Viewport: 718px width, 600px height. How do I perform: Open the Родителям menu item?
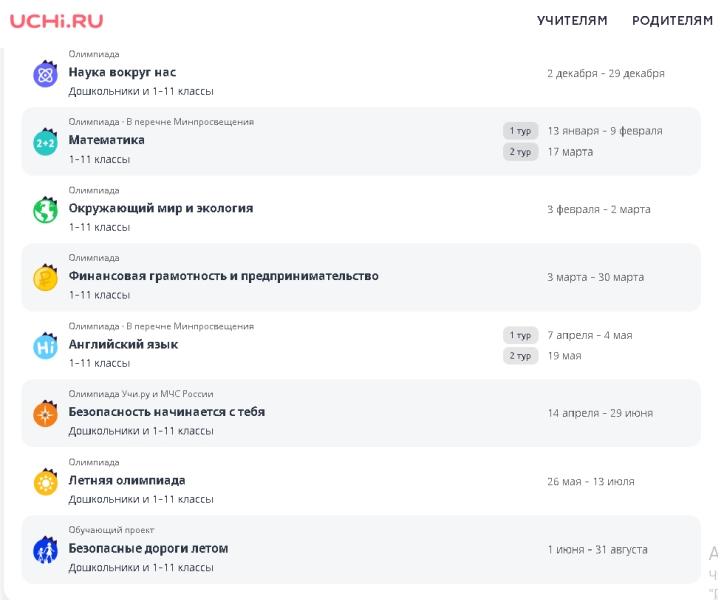672,20
